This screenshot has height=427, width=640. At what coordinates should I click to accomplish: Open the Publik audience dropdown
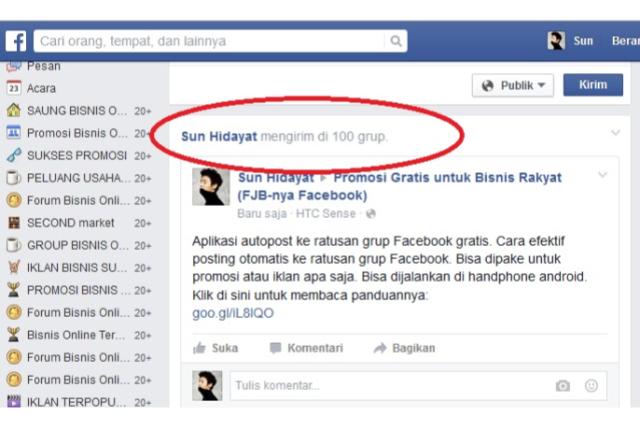(x=513, y=85)
